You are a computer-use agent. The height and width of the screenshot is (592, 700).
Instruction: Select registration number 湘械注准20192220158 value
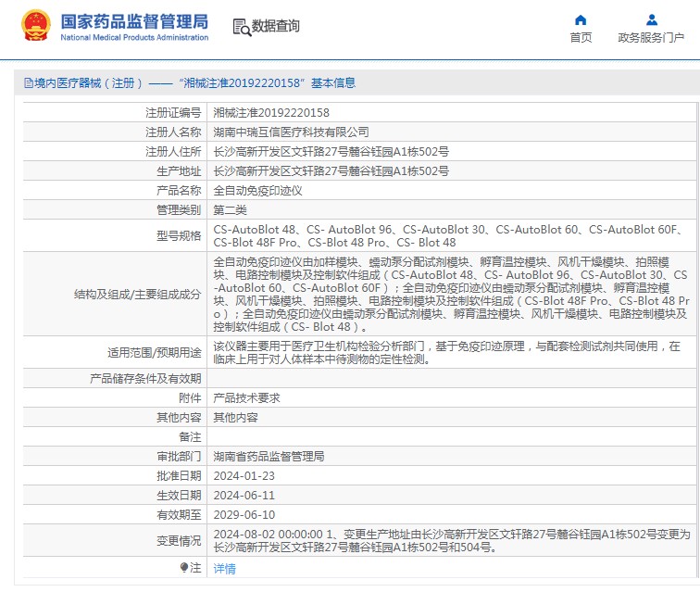(x=271, y=113)
